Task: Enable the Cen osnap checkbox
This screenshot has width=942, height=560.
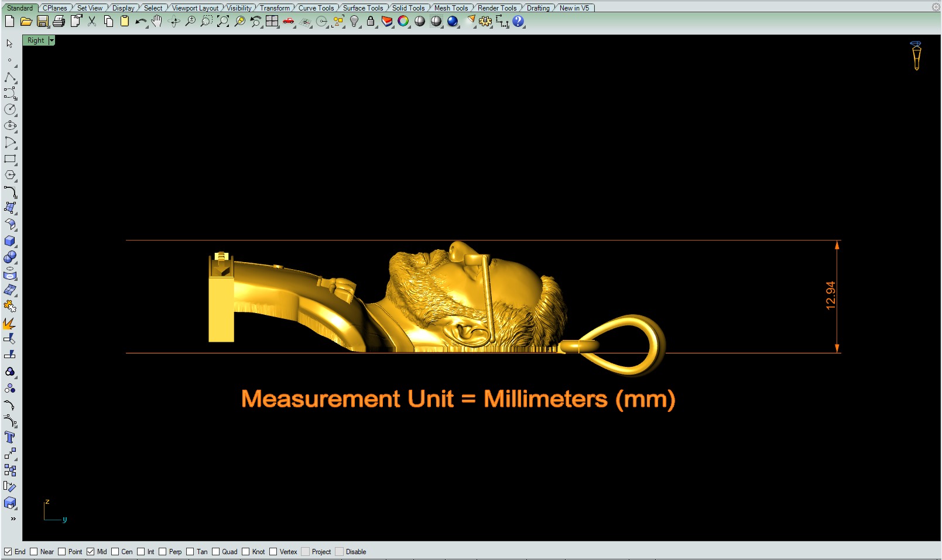Action: pos(115,552)
